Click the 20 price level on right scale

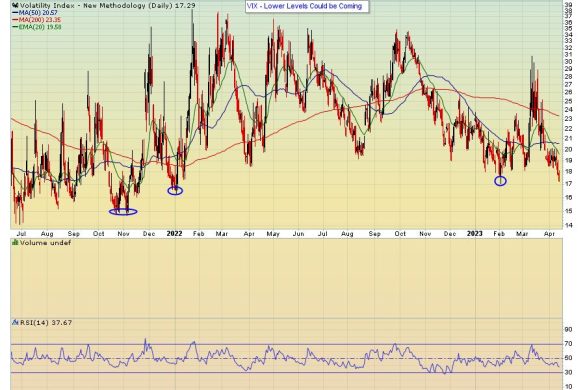[569, 149]
